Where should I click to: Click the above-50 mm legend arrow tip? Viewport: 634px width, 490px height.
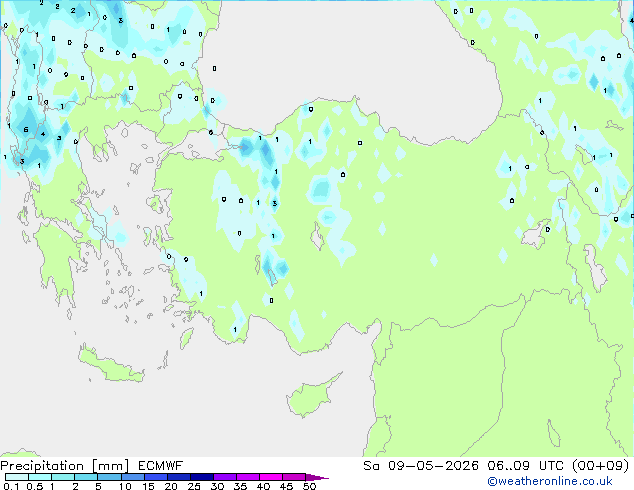coord(317,477)
